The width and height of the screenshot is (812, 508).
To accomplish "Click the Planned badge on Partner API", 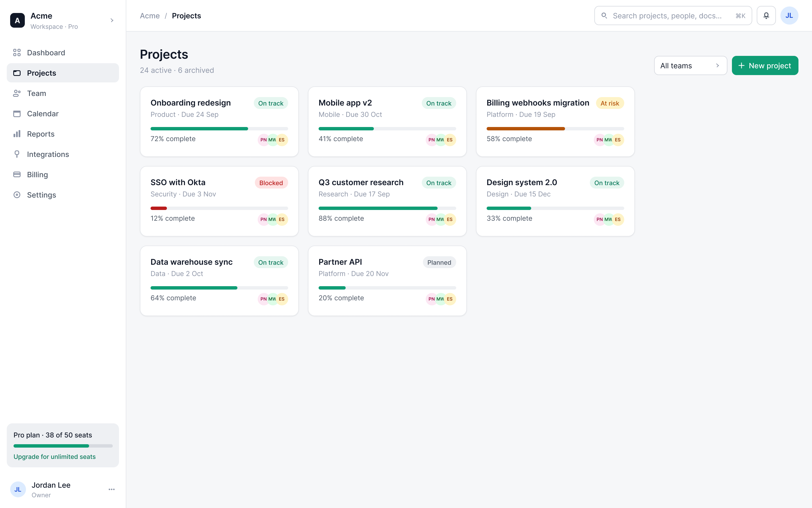I will (439, 262).
